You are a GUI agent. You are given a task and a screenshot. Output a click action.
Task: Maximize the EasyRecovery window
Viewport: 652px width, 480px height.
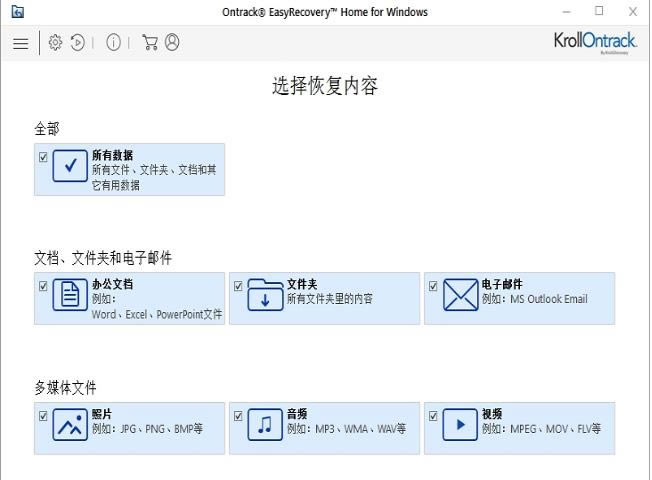tap(599, 11)
